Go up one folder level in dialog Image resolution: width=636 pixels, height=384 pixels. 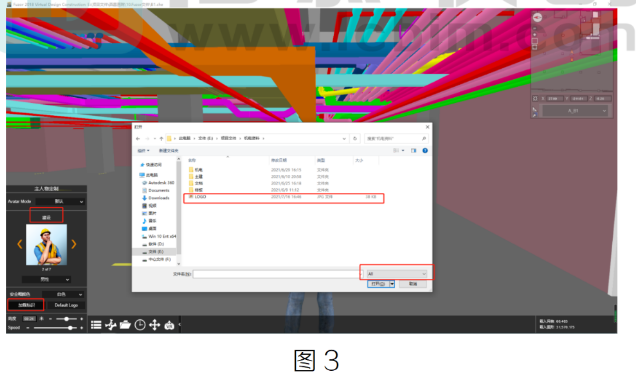tap(161, 139)
